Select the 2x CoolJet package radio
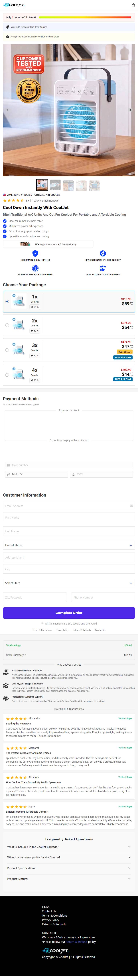The width and height of the screenshot is (138, 980). click(x=7, y=325)
